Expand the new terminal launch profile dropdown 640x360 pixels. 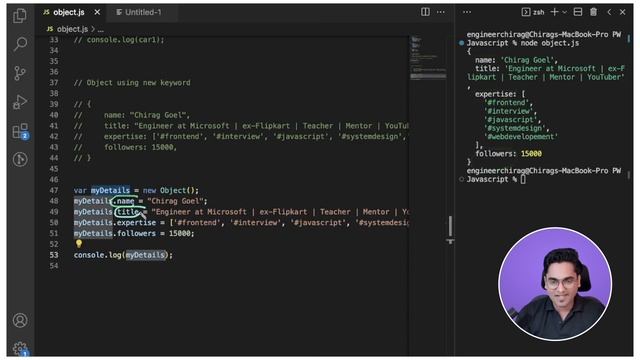564,12
